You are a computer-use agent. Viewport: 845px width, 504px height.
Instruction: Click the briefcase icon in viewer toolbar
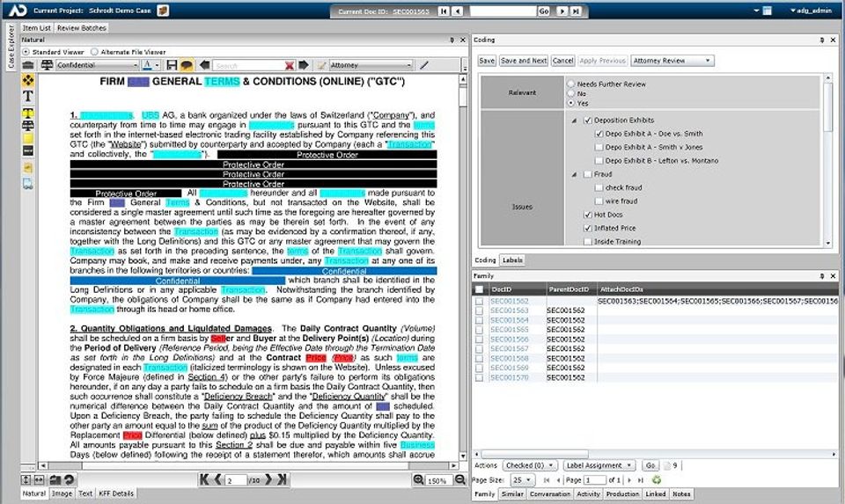(28, 65)
